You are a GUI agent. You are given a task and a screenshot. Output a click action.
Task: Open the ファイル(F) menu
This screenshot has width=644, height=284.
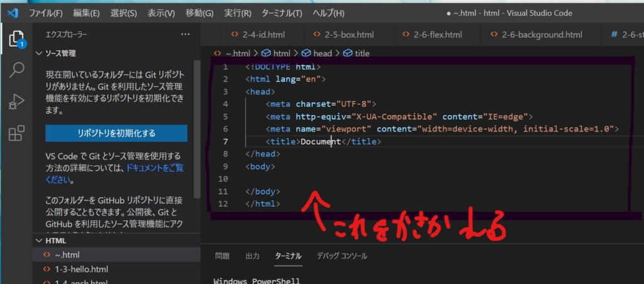[46, 13]
